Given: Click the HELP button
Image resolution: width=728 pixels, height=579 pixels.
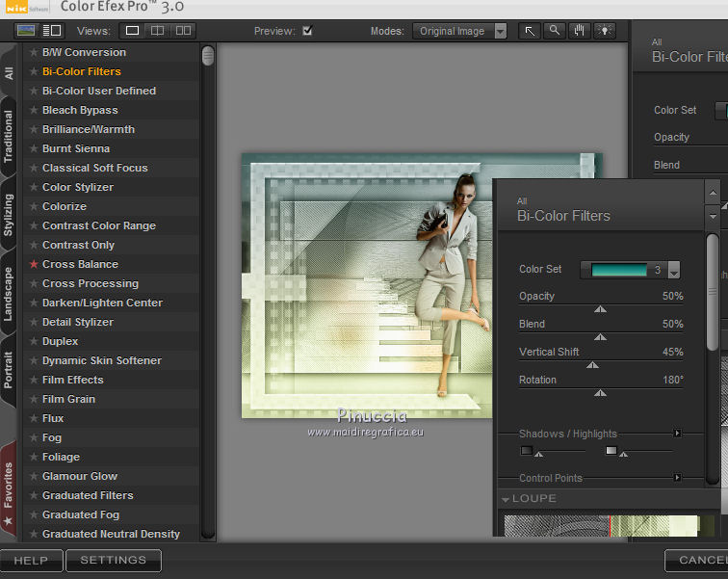Looking at the screenshot, I should coord(31,560).
